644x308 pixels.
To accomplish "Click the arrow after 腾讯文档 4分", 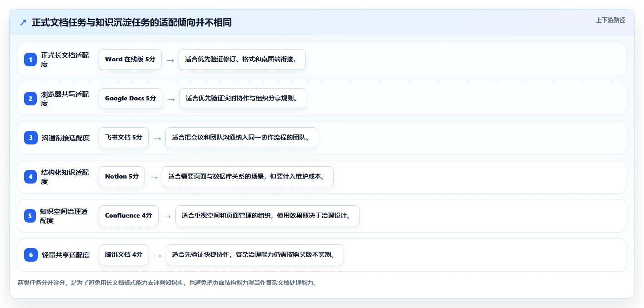I will 158,255.
